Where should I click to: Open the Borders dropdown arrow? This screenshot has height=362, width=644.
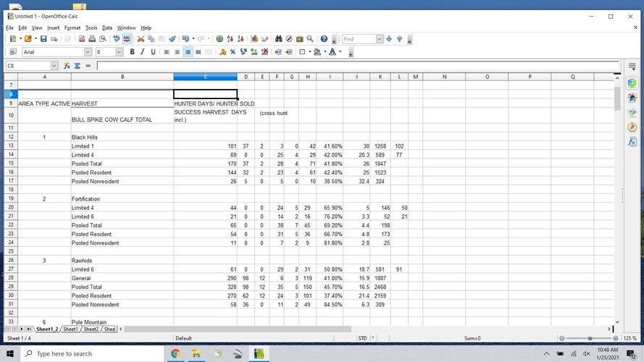(309, 51)
